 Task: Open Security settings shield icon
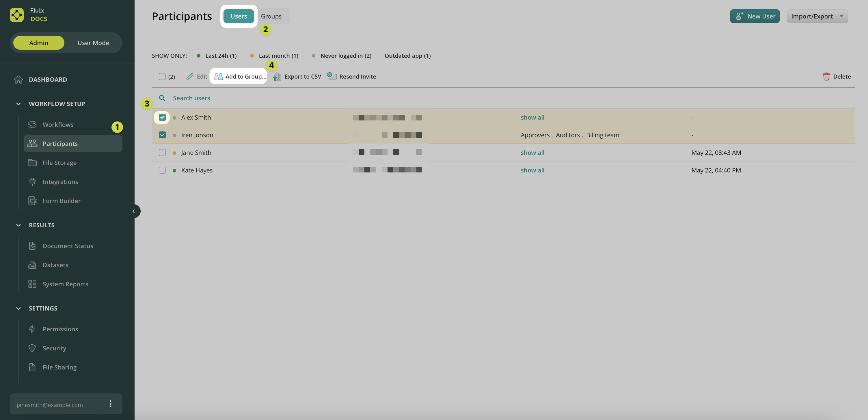tap(32, 348)
